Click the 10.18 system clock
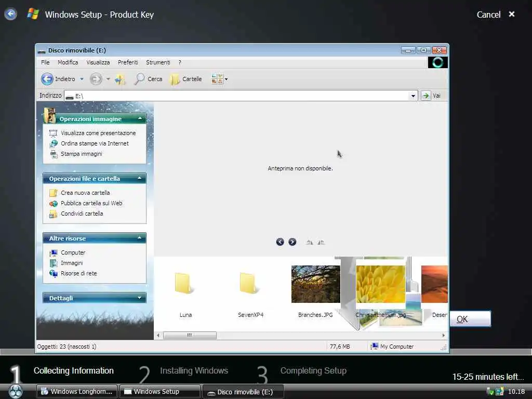 click(x=516, y=392)
